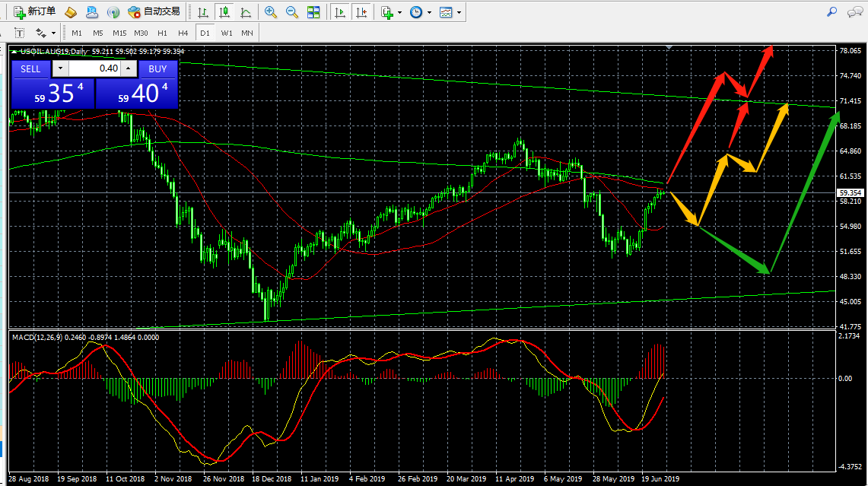Viewport: 868px width, 486px height.
Task: Toggle chart auto scroll
Action: pos(340,12)
